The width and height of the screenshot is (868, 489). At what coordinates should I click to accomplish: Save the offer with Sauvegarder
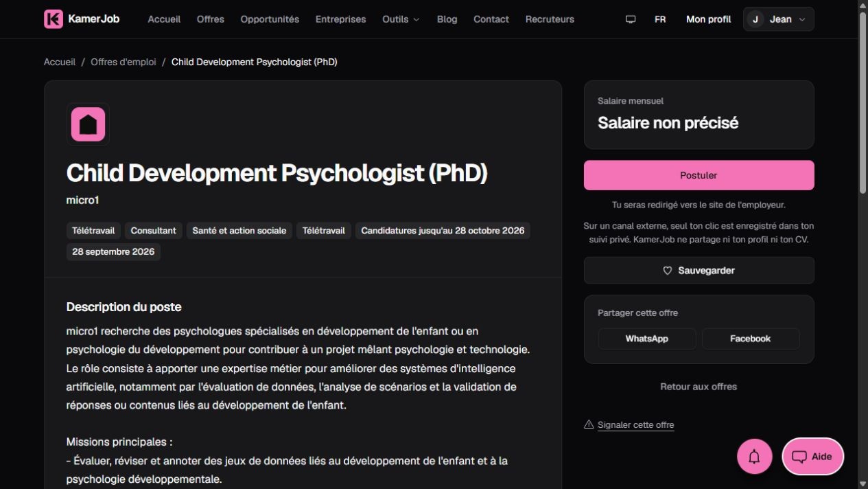[699, 271]
